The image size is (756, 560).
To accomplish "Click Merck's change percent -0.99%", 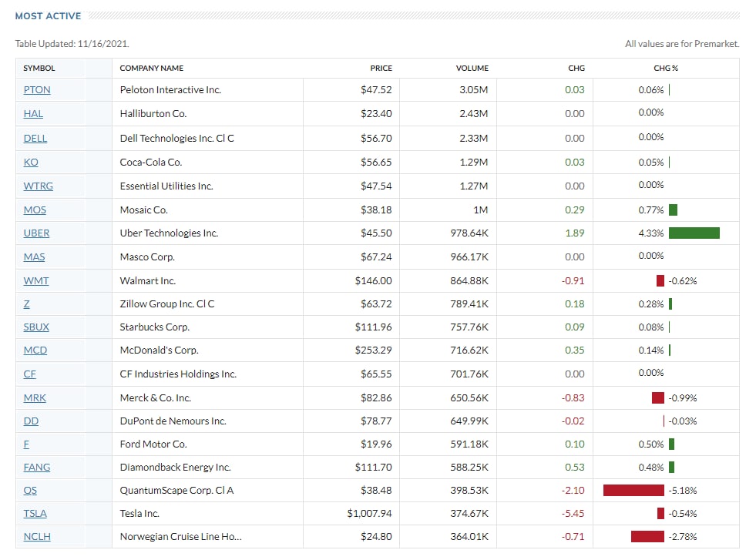I will click(682, 398).
